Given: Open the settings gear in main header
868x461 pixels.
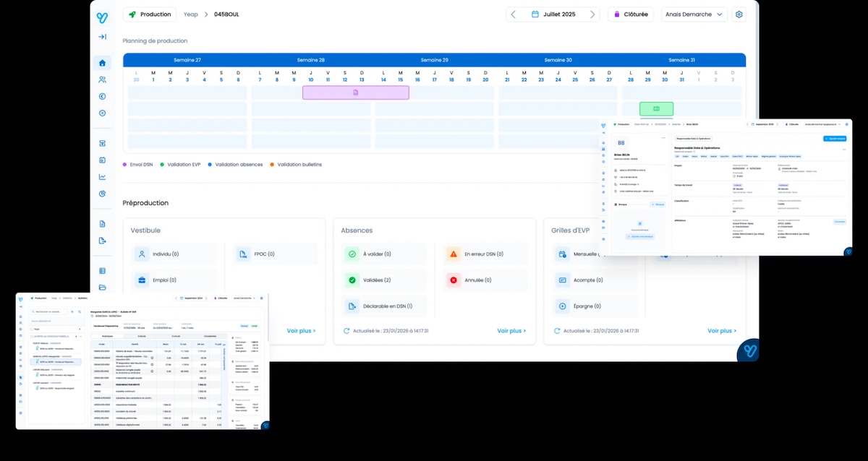Looking at the screenshot, I should pyautogui.click(x=739, y=14).
